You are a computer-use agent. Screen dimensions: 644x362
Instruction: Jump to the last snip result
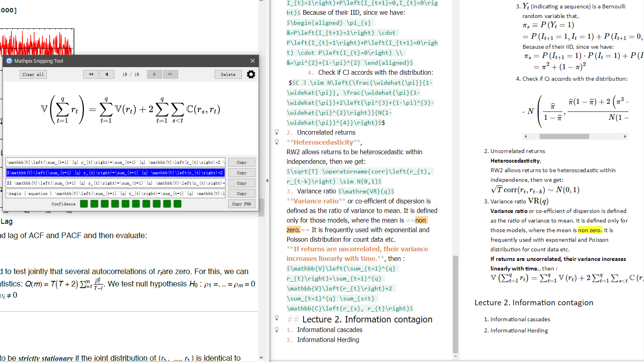pyautogui.click(x=170, y=74)
